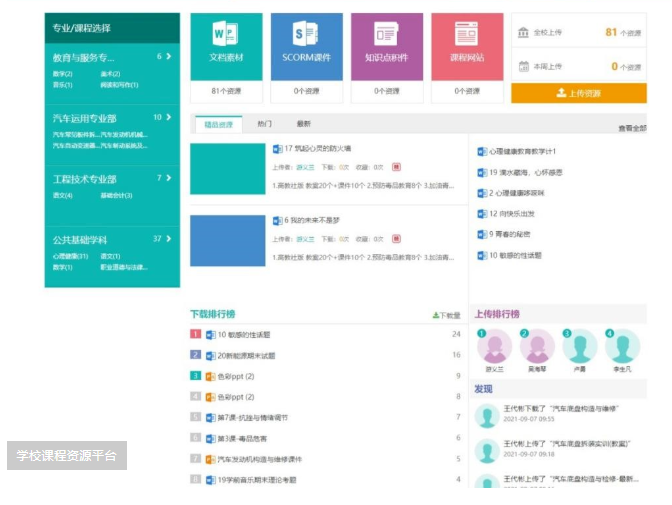Viewport: 672px width, 505px height.
Task: Open 心理健康(31) subcategory under 公共基础学科
Action: 69,256
